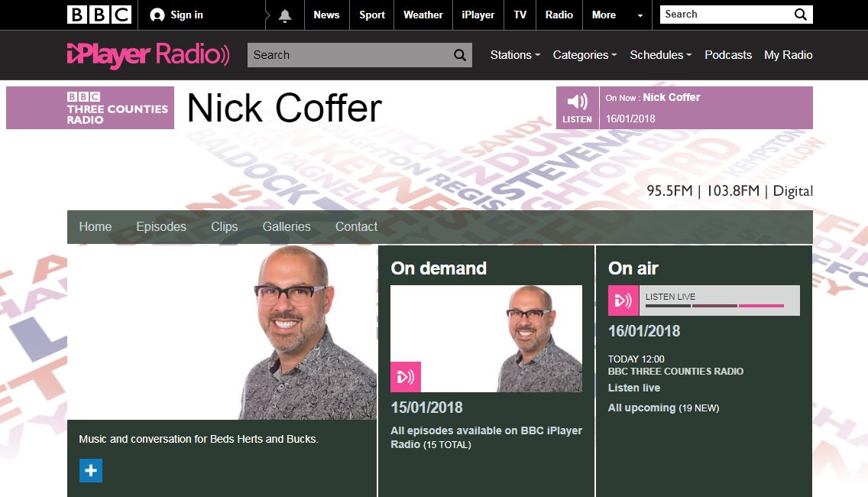This screenshot has height=497, width=868.
Task: Open My Radio page
Action: pos(789,55)
